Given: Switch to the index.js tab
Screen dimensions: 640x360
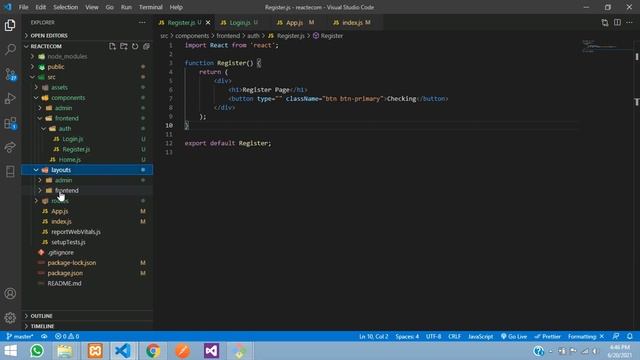Looking at the screenshot, I should pos(352,22).
